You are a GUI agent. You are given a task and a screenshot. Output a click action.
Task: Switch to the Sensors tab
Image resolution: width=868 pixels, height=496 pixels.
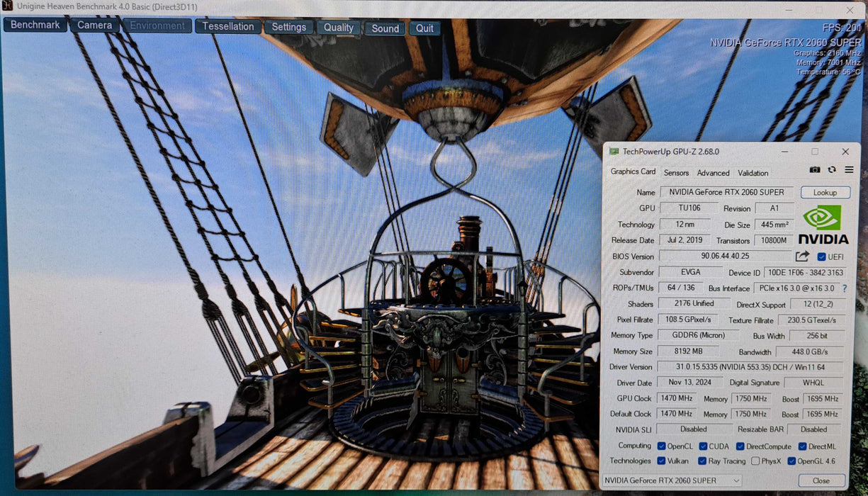[x=676, y=173]
